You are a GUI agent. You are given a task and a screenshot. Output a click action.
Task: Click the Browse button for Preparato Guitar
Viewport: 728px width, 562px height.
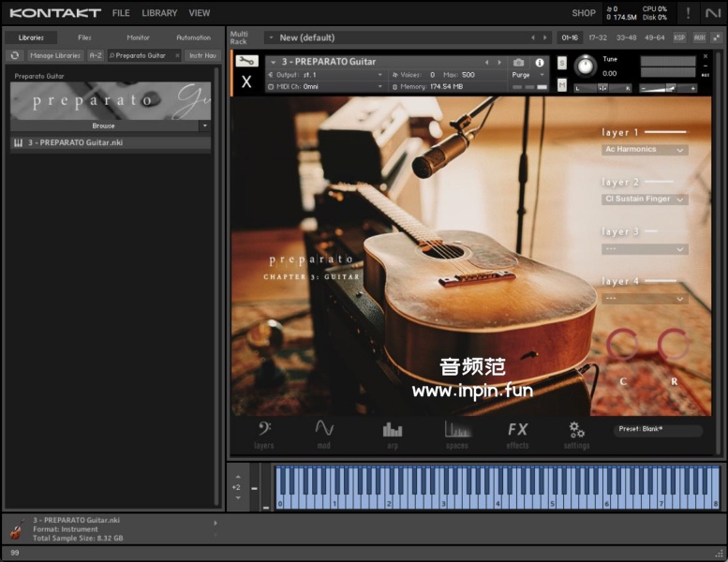[x=104, y=126]
